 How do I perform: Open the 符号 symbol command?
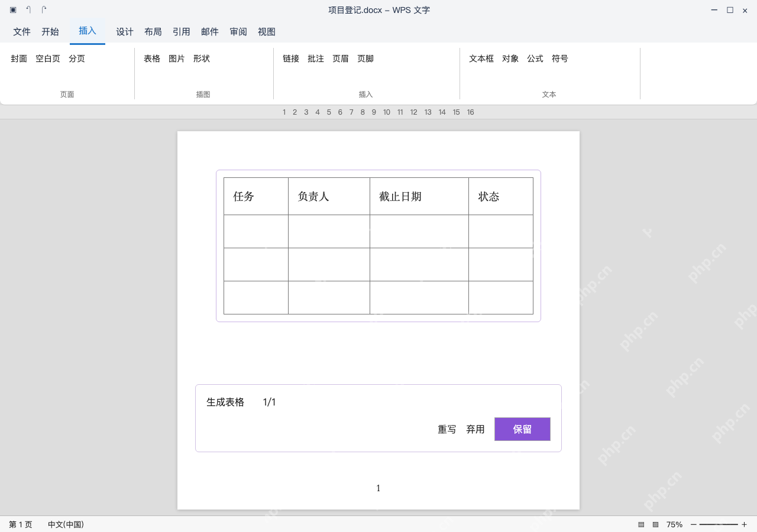[560, 59]
